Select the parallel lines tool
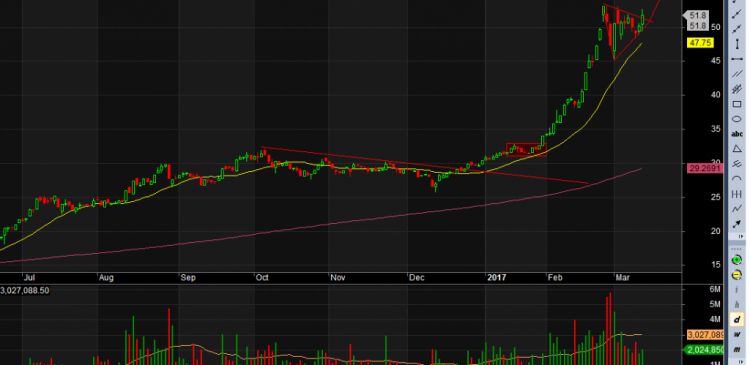This screenshot has height=365, width=750. (x=737, y=74)
